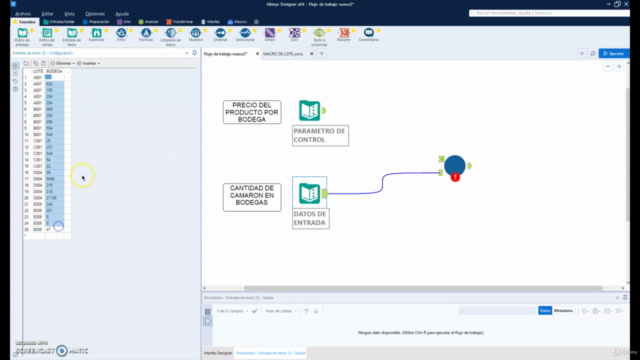
Task: Open the Vista menu
Action: tap(69, 14)
